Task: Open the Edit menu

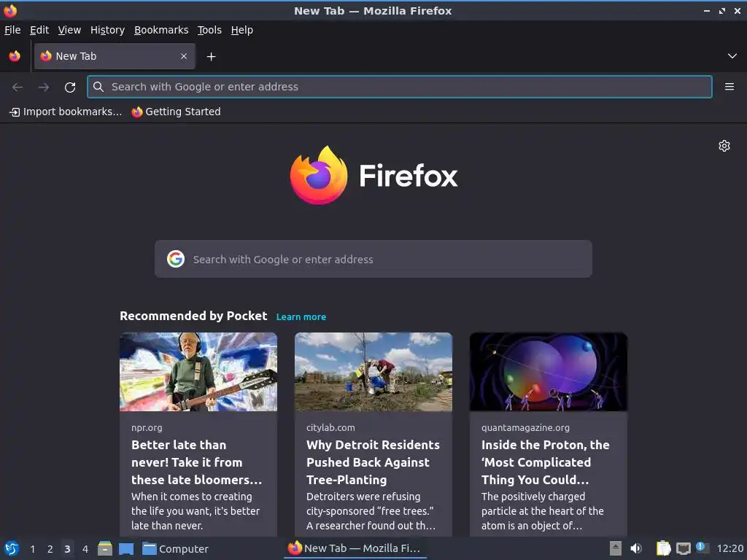Action: coord(39,30)
